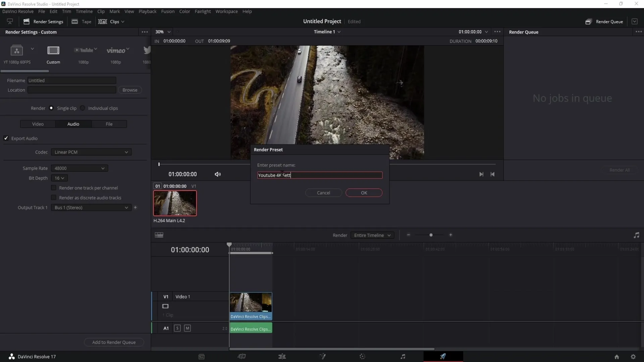Select the Video tab in render settings

(38, 124)
